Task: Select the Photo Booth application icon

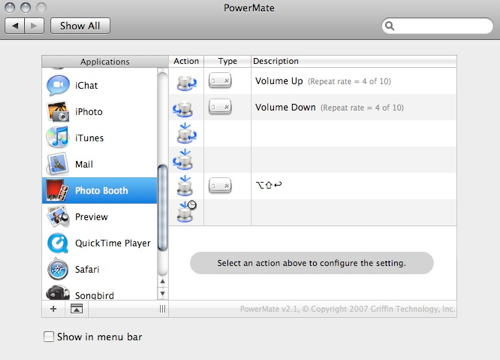Action: (x=57, y=190)
